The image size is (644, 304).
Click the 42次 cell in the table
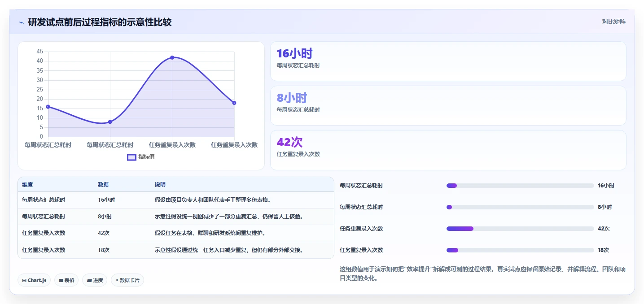click(x=104, y=233)
